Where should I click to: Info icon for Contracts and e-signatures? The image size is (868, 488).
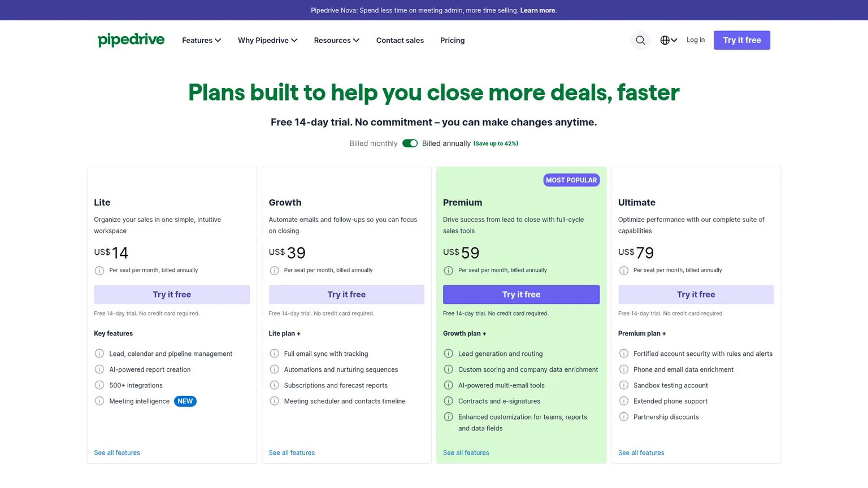449,401
